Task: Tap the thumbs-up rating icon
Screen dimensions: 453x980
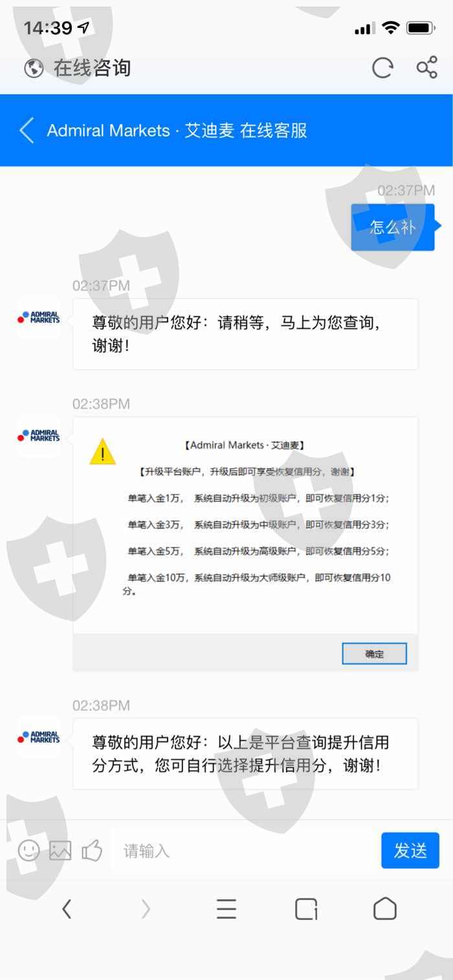Action: [x=92, y=850]
